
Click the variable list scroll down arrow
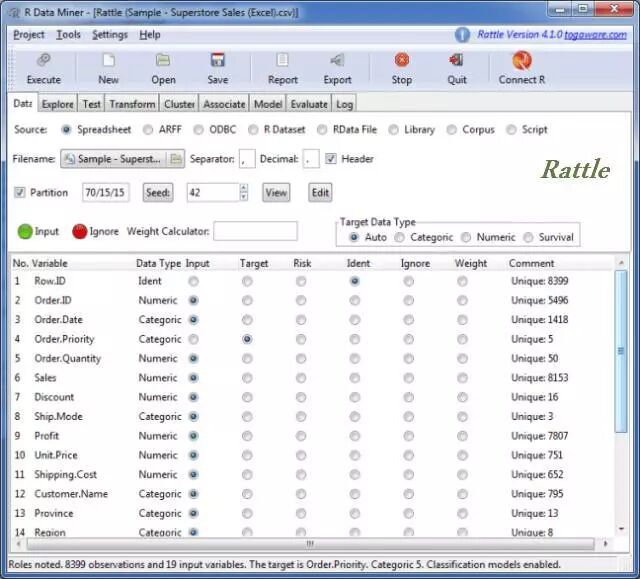621,529
